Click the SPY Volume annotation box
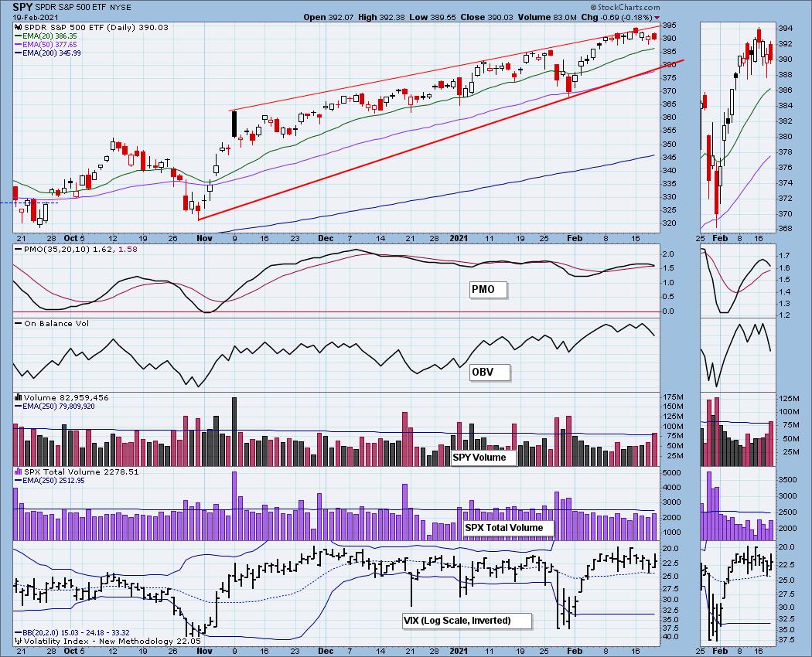This screenshot has height=657, width=812. (x=483, y=457)
